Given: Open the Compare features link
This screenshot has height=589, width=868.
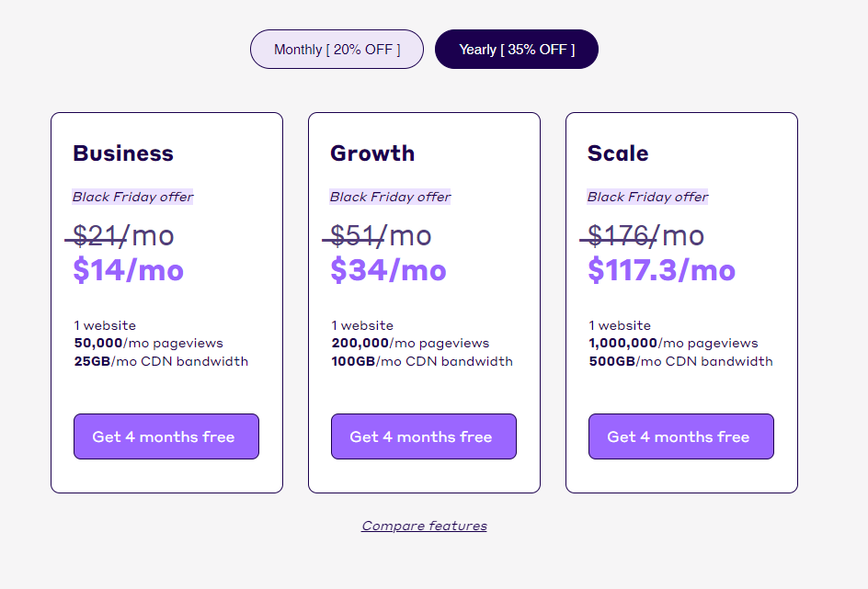Looking at the screenshot, I should pyautogui.click(x=424, y=527).
